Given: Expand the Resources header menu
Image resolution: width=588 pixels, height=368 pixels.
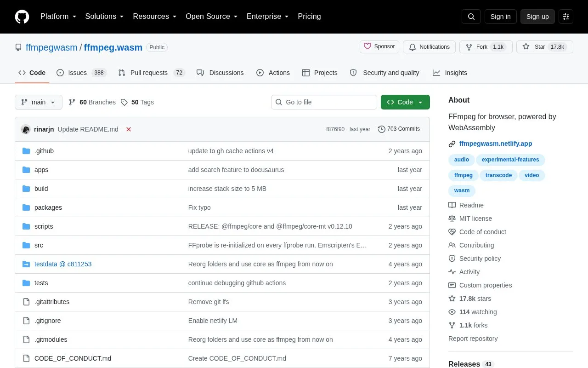Looking at the screenshot, I should pos(155,17).
